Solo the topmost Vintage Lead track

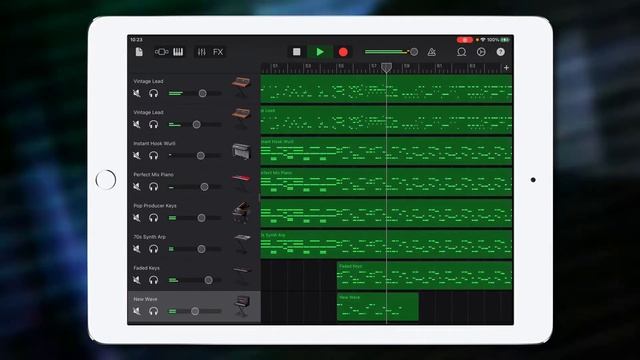[153, 93]
